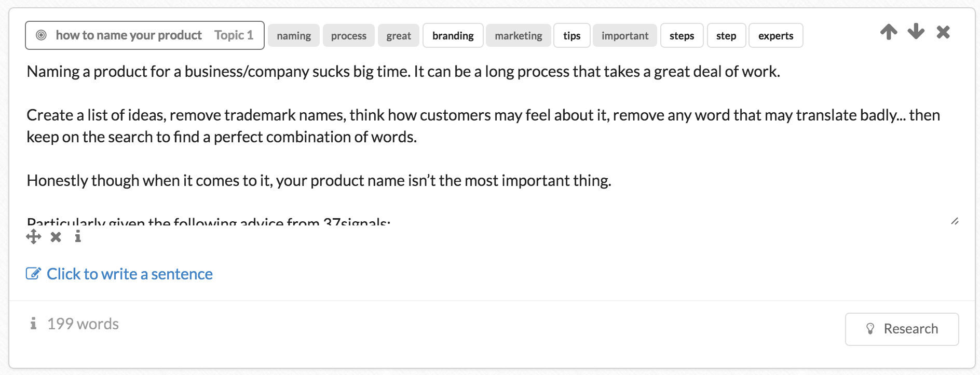Click the 'steps' keyword tag
This screenshot has width=980, height=375.
682,35
